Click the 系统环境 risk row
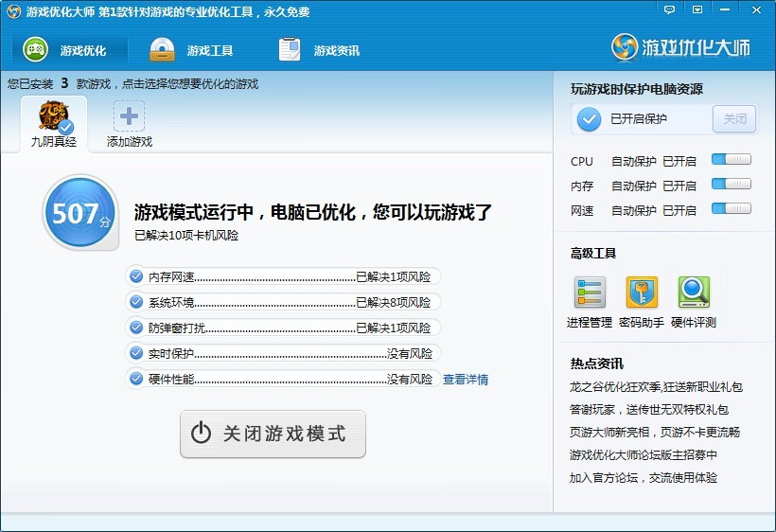The width and height of the screenshot is (776, 532). tap(283, 302)
